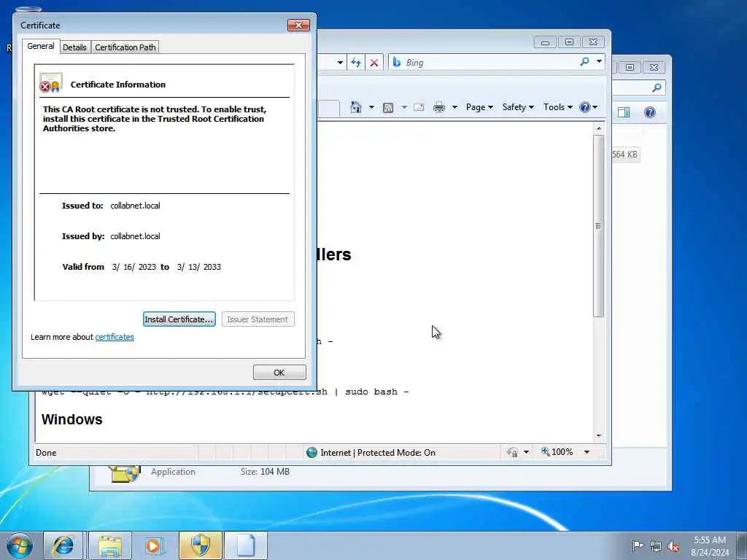Open the Windows Start button
Viewport: 747px width, 560px height.
pos(20,545)
